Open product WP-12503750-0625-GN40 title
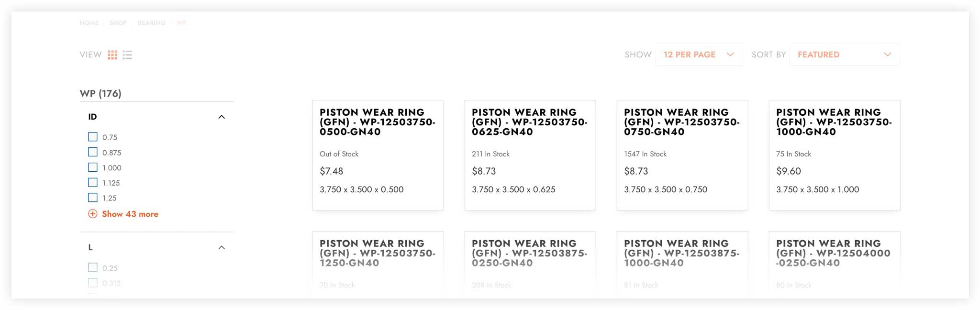The image size is (980, 310). pos(530,122)
